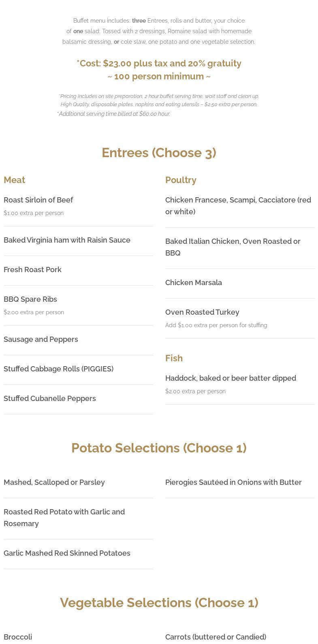Click the Roast Sirloin of Beef item

coord(38,200)
